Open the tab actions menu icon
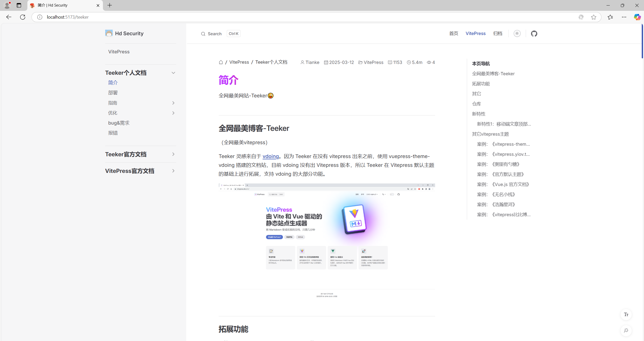644x341 pixels. tap(19, 5)
